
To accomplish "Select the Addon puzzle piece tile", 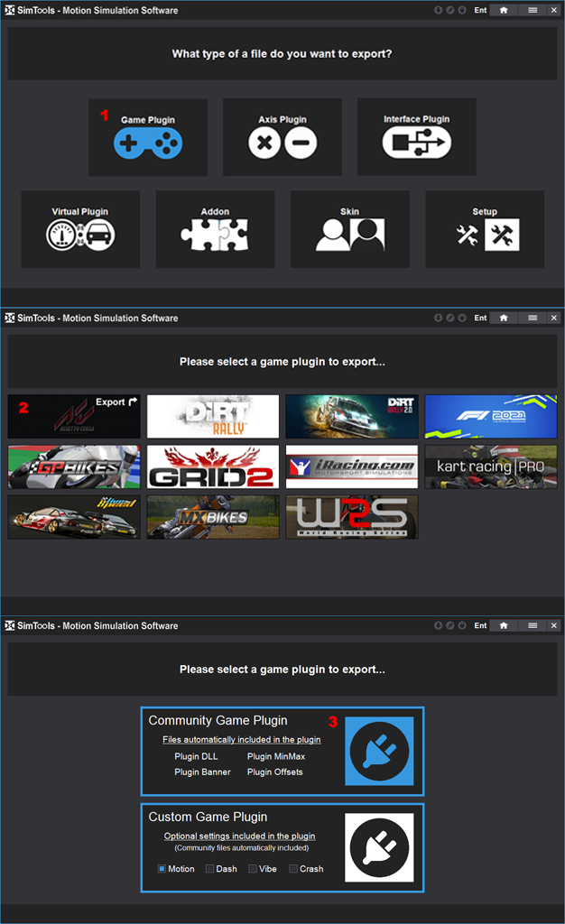I will coord(215,229).
